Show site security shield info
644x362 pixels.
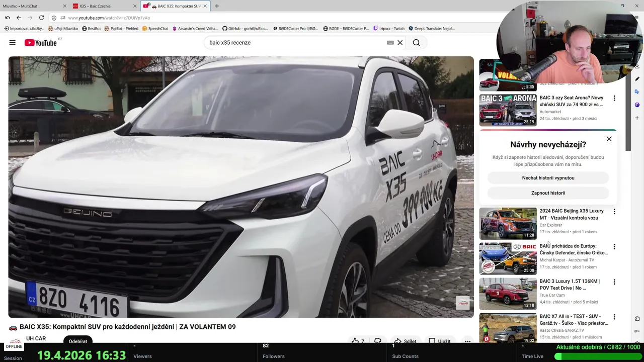coord(54,18)
